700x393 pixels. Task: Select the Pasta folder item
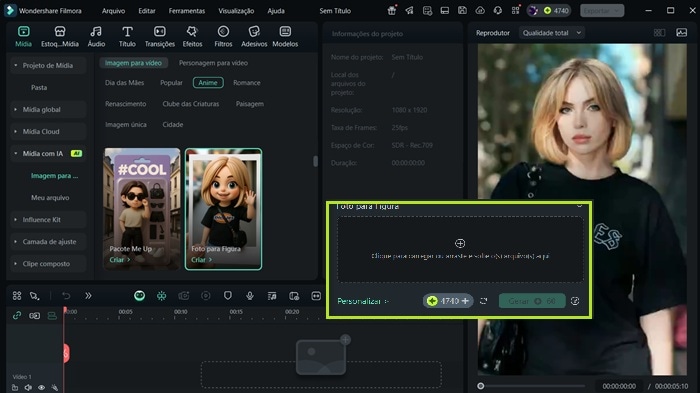(39, 88)
